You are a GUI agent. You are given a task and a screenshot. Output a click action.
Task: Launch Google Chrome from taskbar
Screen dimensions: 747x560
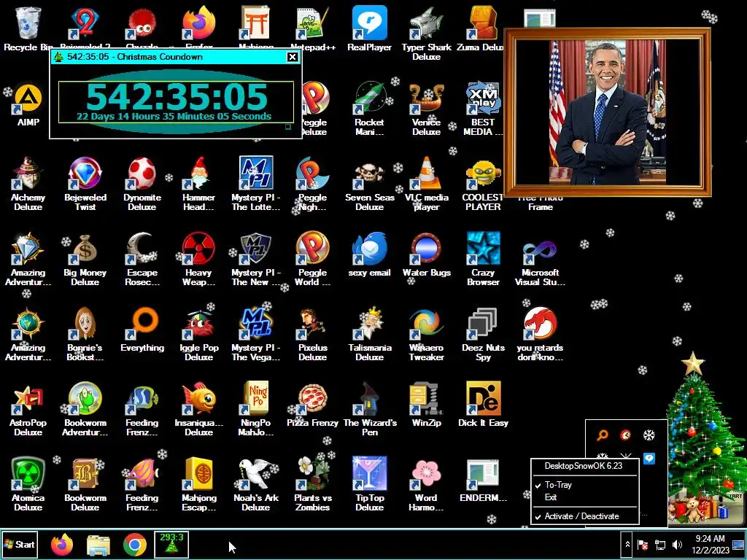point(135,545)
